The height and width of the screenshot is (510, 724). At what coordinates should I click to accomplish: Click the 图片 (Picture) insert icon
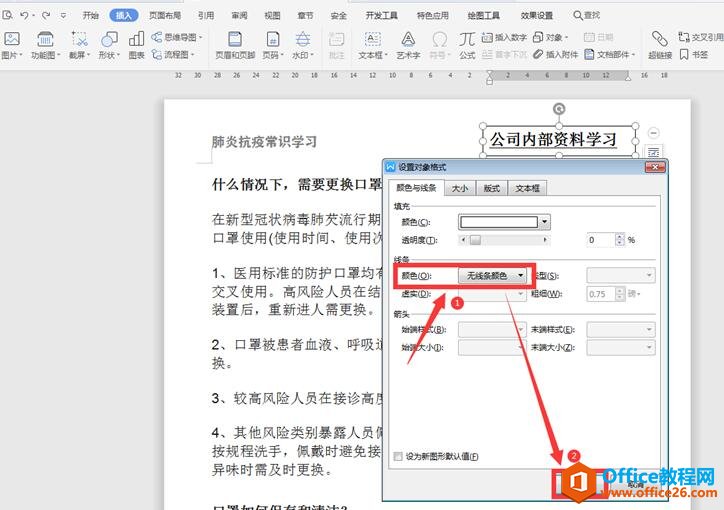click(12, 44)
